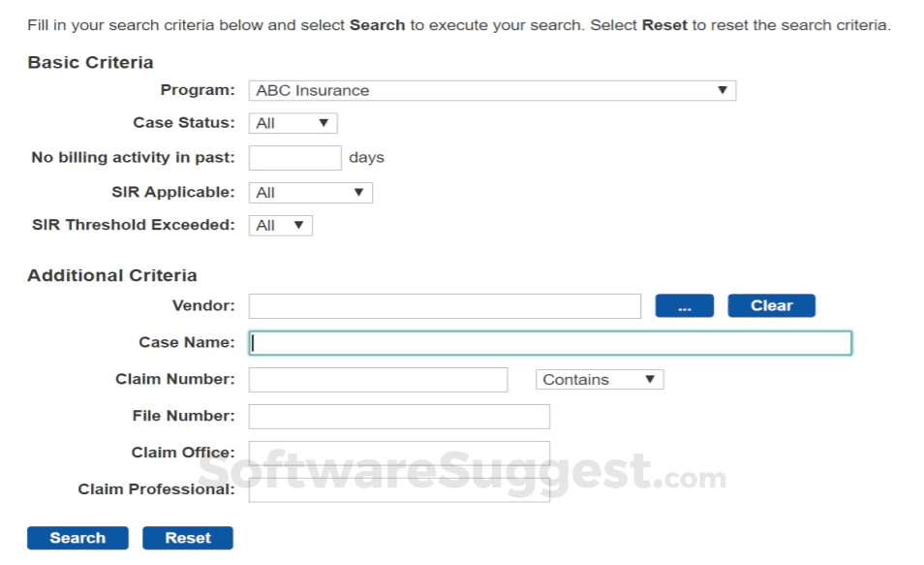Click the Contains dropdown arrow

(x=650, y=380)
